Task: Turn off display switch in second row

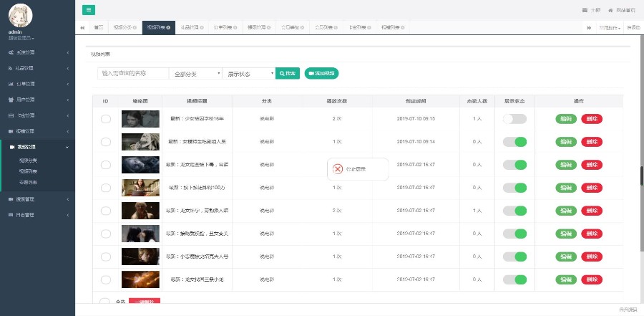Action: 514,142
